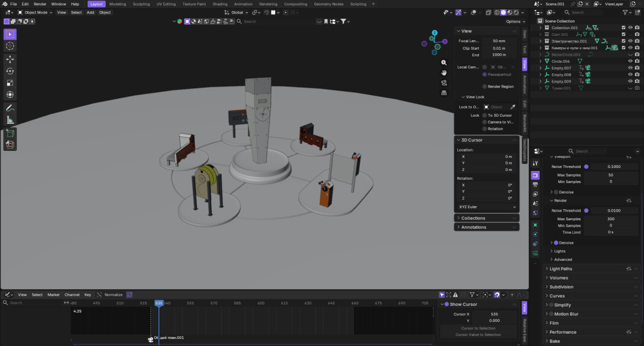Choose the Select Box tool

click(x=10, y=34)
